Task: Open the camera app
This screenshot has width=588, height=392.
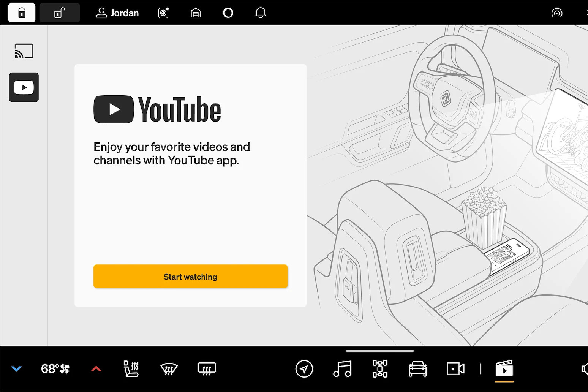Action: point(455,368)
